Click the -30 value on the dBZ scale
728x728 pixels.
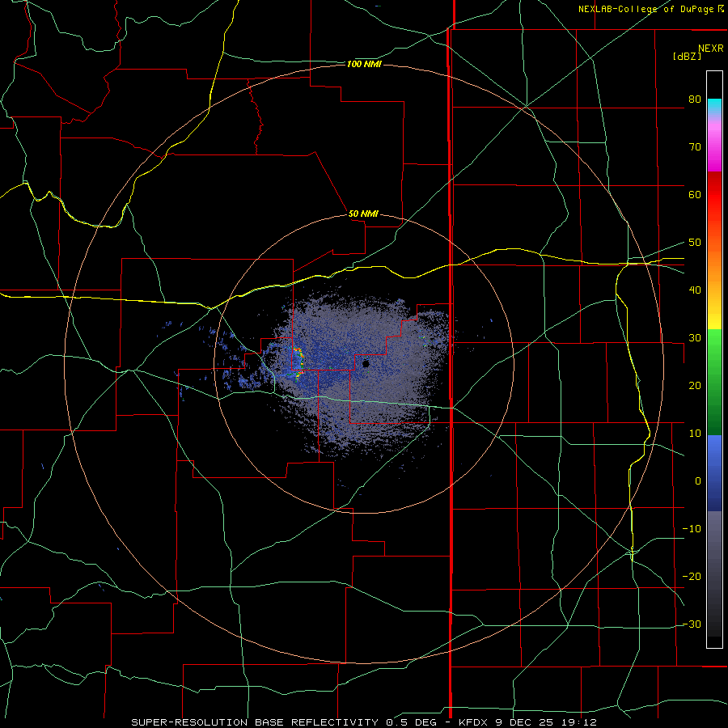point(692,624)
